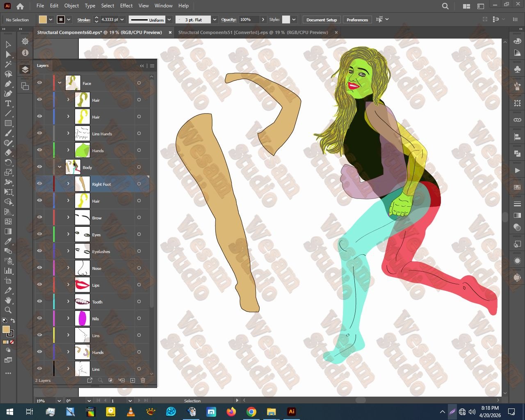Image resolution: width=525 pixels, height=420 pixels.
Task: Open the Object menu
Action: (72, 6)
